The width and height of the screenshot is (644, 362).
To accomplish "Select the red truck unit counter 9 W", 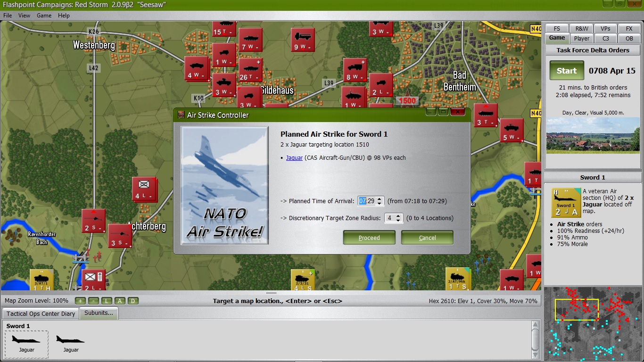I will coord(303,40).
